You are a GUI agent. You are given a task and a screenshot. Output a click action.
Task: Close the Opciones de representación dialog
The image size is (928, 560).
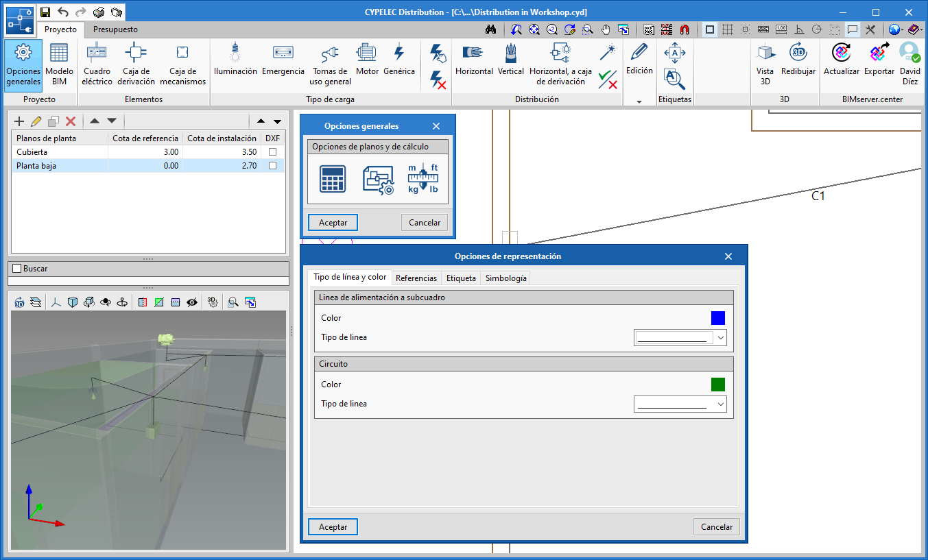pos(728,256)
